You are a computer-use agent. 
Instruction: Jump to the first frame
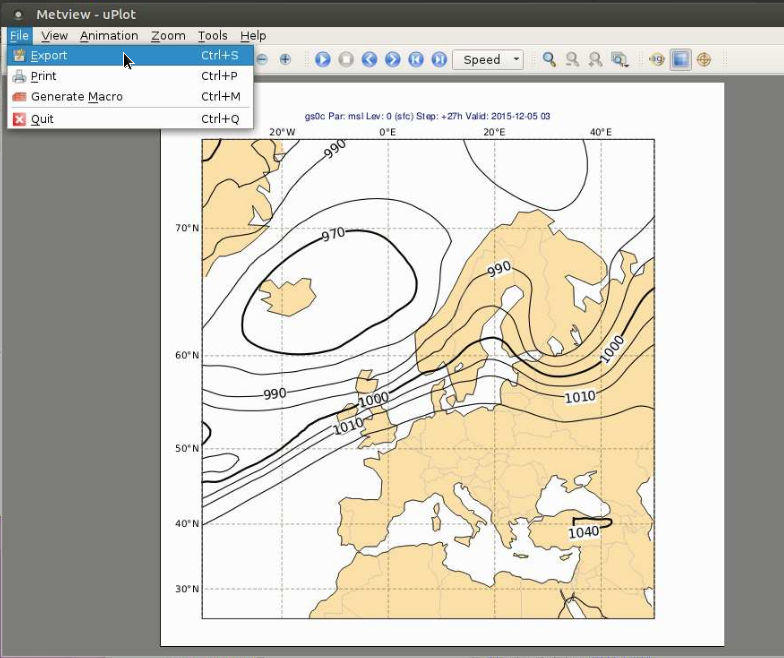click(x=416, y=60)
